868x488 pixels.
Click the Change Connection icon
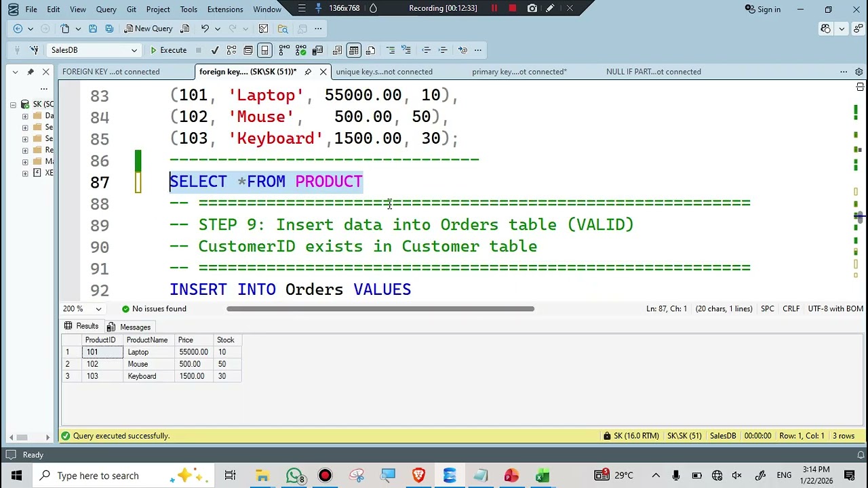coord(34,50)
